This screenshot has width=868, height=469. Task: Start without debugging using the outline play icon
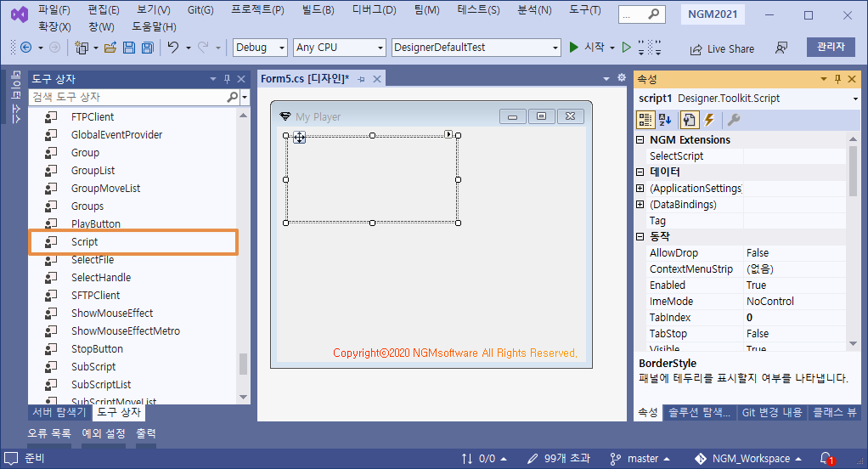coord(626,48)
